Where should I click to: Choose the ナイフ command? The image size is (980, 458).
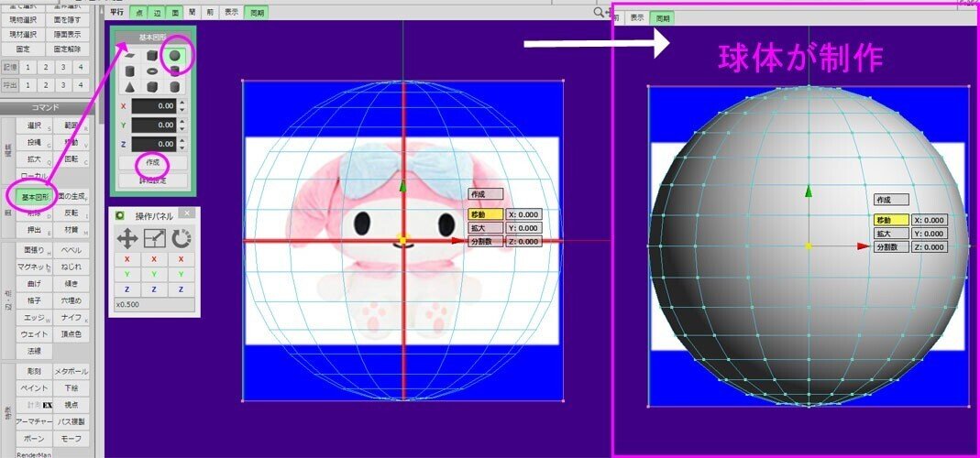[72, 318]
